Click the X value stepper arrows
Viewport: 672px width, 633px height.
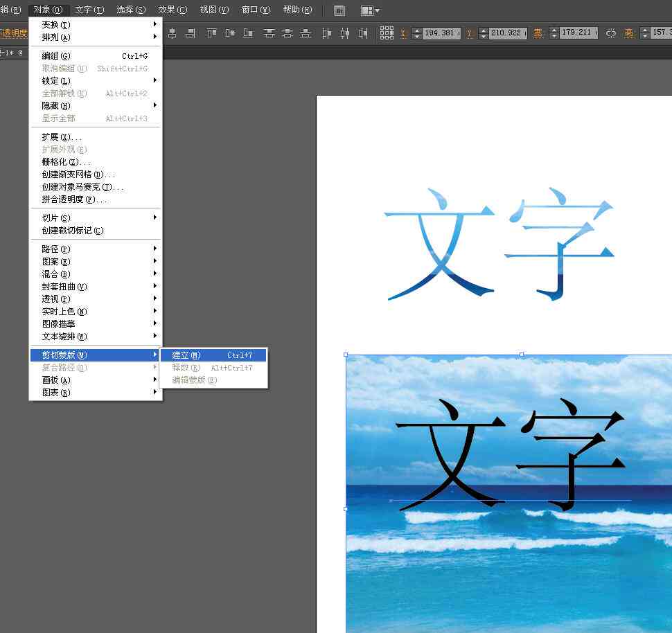tap(417, 33)
